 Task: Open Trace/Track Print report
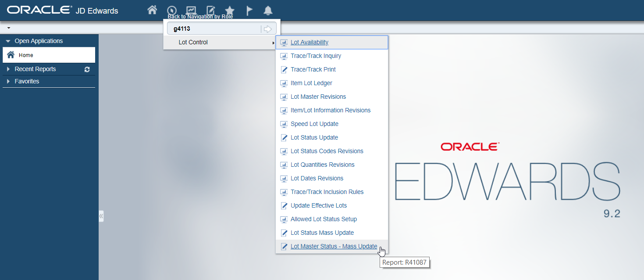tap(313, 70)
